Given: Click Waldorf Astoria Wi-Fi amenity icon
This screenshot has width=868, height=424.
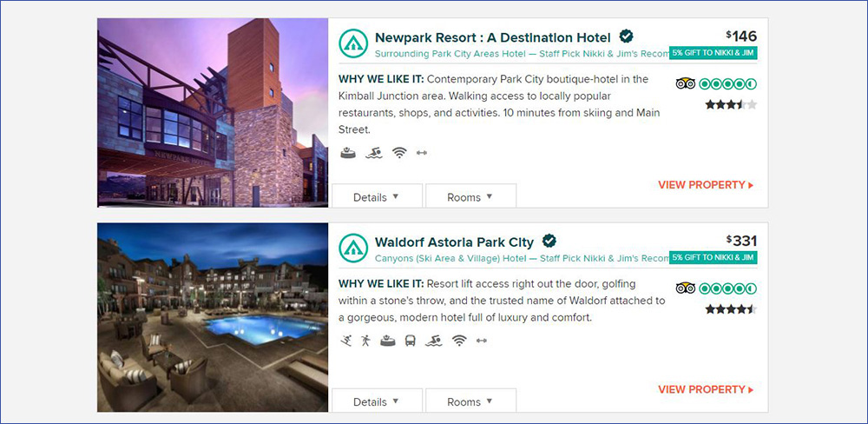Looking at the screenshot, I should coord(459,341).
